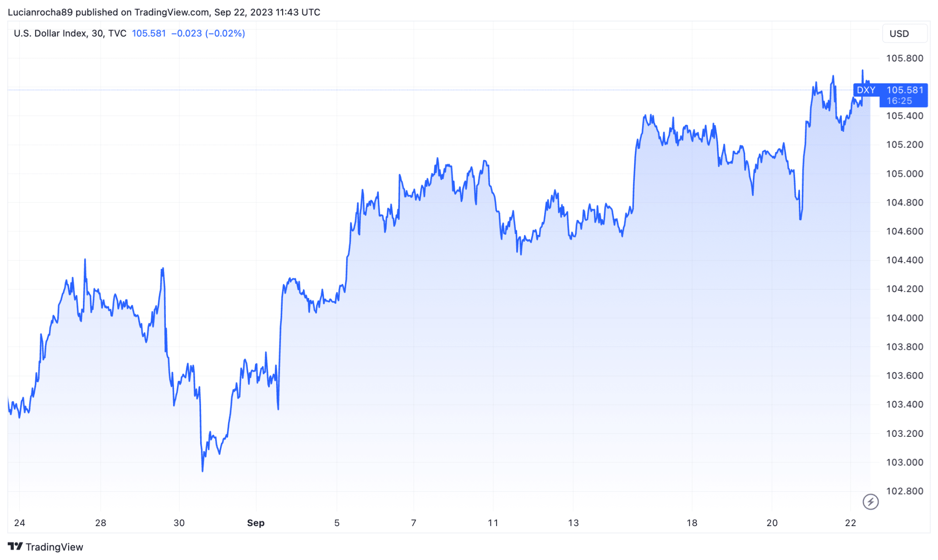Click the 105.000 price scale label
This screenshot has height=560, width=938.
click(x=904, y=174)
